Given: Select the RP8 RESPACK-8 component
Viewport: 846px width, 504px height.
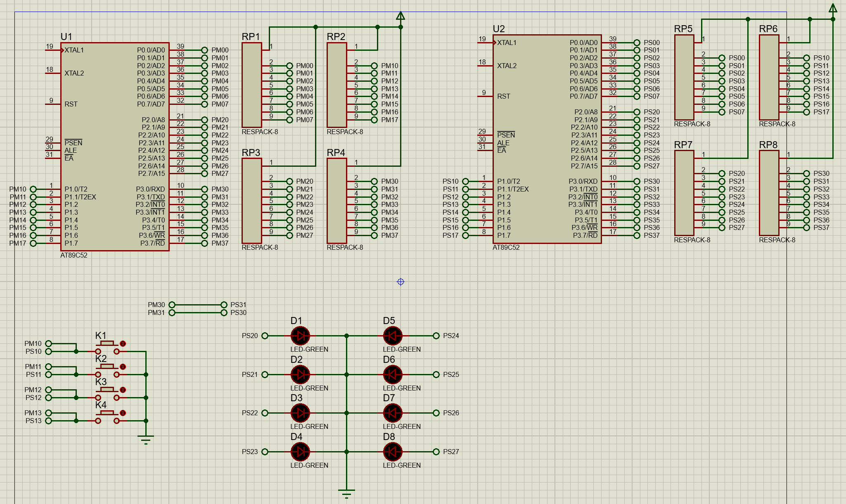Looking at the screenshot, I should 769,193.
